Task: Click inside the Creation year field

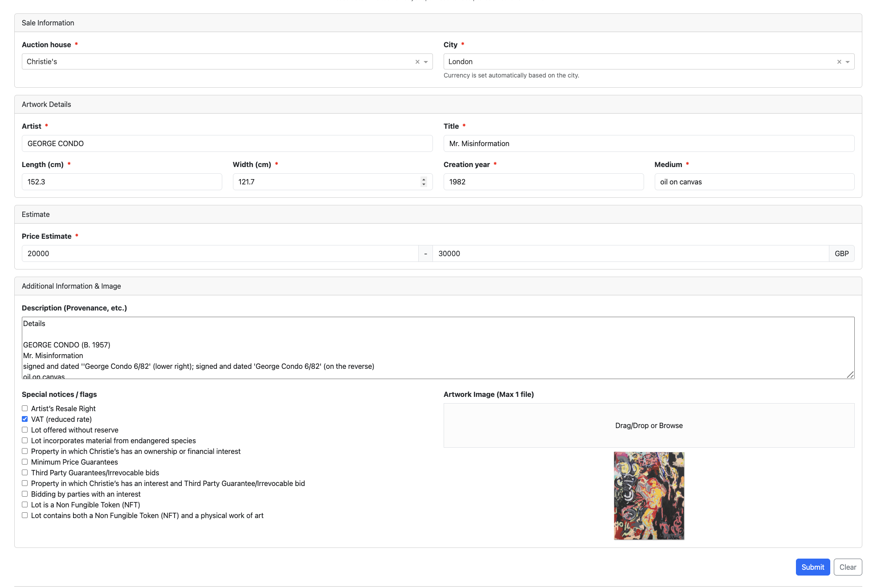Action: click(543, 182)
